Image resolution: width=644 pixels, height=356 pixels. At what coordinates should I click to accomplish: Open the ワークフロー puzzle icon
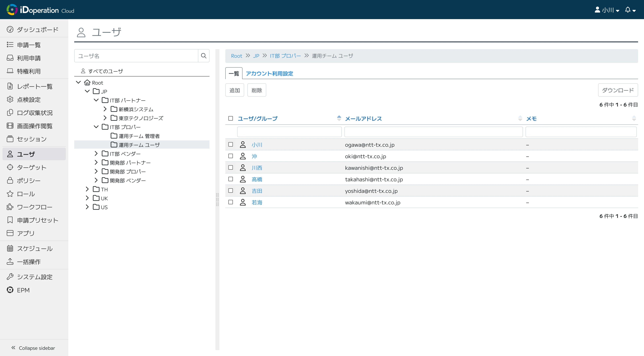(10, 207)
